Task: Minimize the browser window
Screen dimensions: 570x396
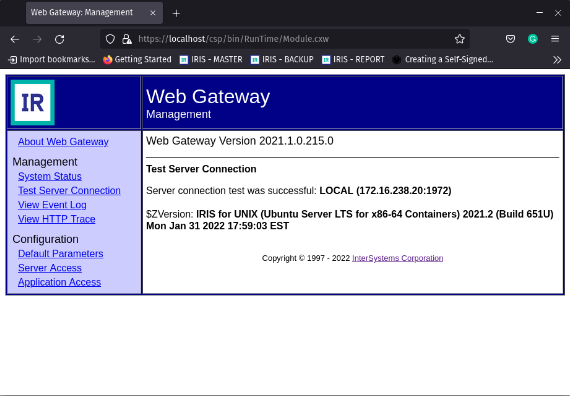Action: pos(539,13)
